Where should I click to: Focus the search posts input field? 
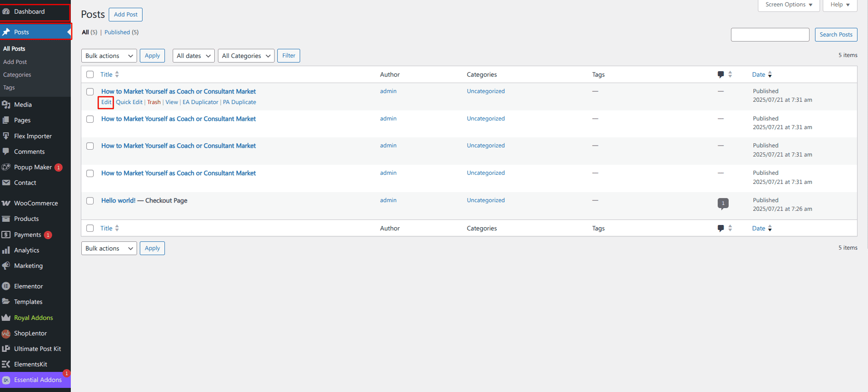point(770,35)
